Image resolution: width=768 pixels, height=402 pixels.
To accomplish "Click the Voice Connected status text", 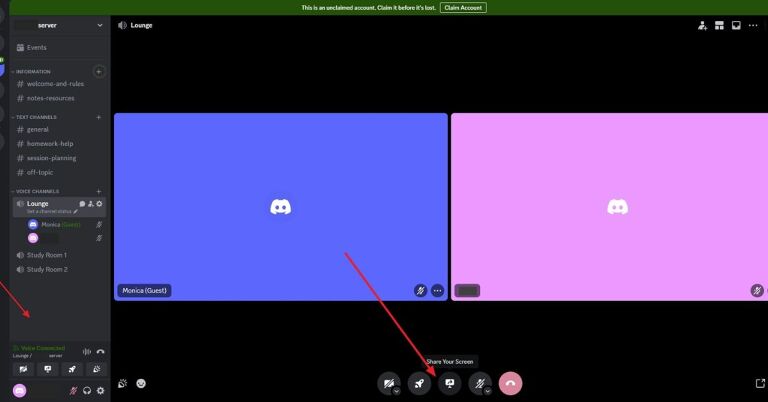I will tap(43, 348).
